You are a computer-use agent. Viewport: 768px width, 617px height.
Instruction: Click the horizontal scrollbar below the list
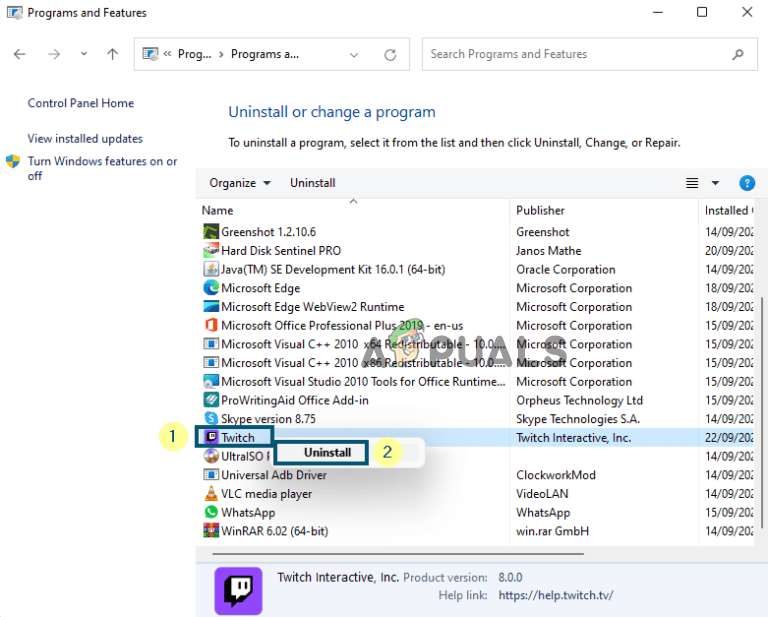click(398, 554)
